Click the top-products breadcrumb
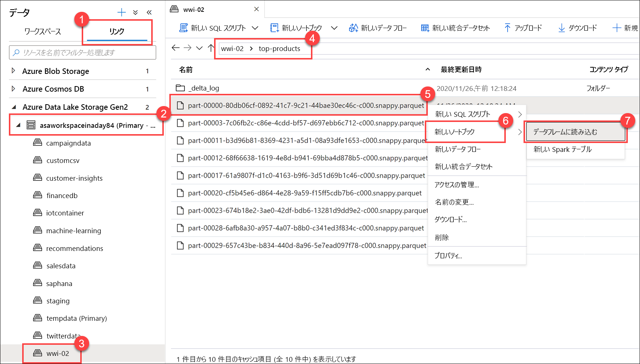The width and height of the screenshot is (640, 364). pyautogui.click(x=280, y=48)
